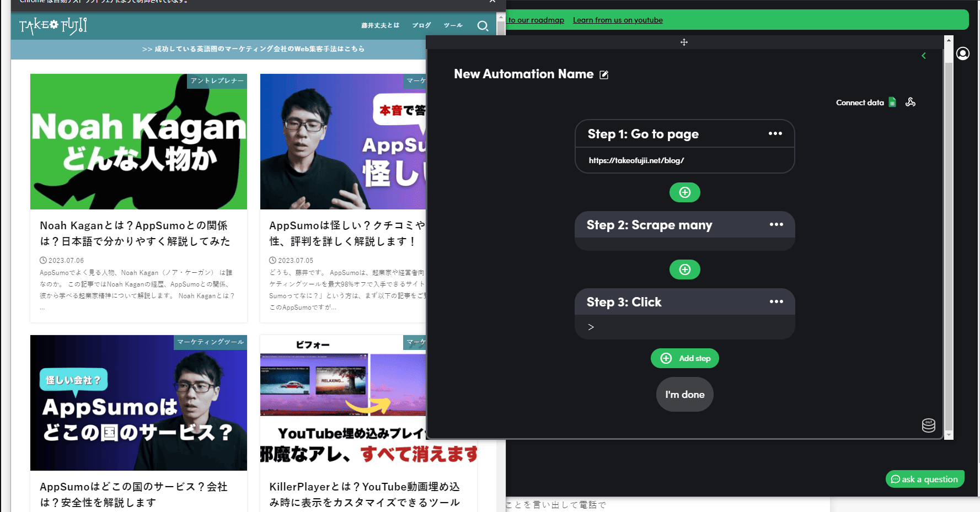Insert a step between Step 2 and Step 3
Screen dimensions: 980x512
(x=684, y=270)
